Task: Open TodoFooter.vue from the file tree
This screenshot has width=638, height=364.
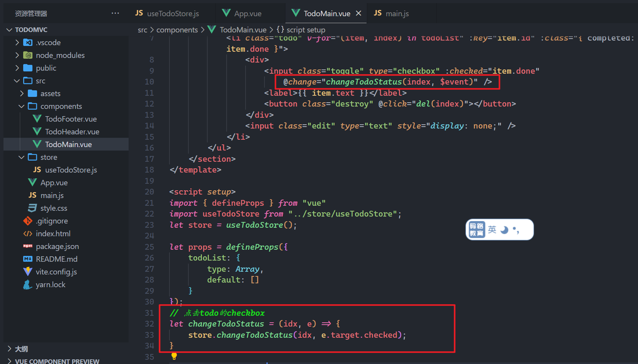Action: click(x=71, y=119)
